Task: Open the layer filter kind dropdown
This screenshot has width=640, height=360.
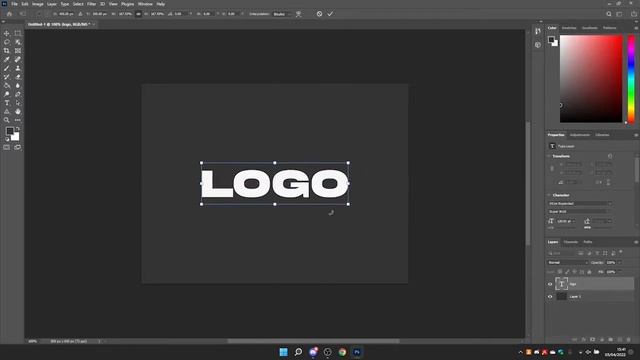Action: coord(561,253)
